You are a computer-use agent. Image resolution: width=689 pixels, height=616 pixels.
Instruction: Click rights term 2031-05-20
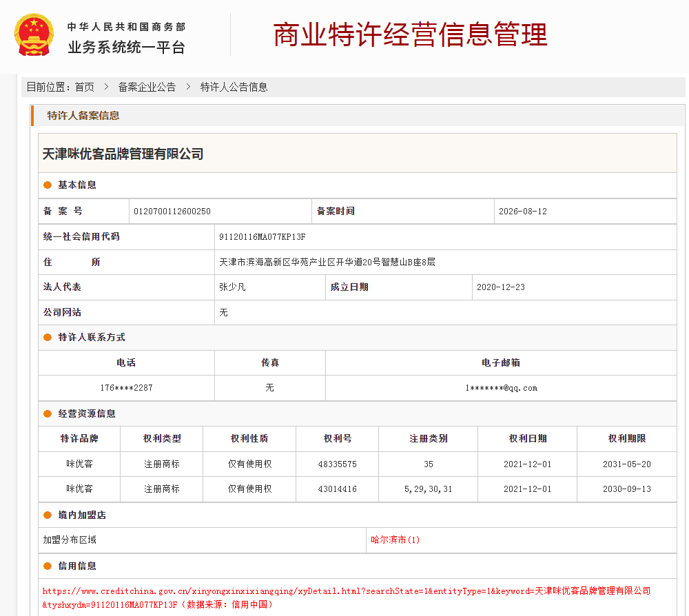tap(627, 464)
